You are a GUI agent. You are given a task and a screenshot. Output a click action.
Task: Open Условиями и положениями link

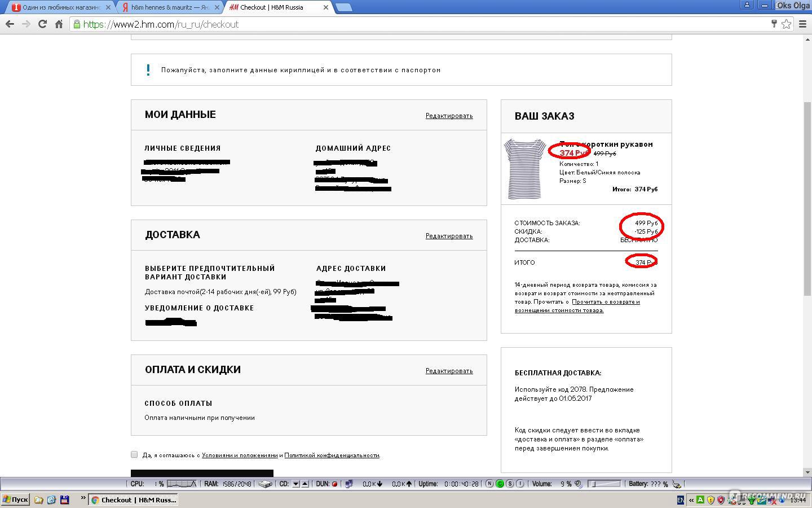click(240, 455)
